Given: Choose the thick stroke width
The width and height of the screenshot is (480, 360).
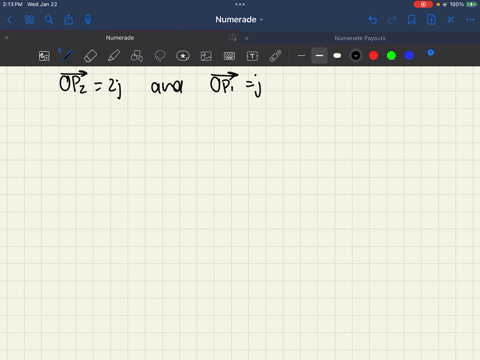Looking at the screenshot, I should coord(337,56).
